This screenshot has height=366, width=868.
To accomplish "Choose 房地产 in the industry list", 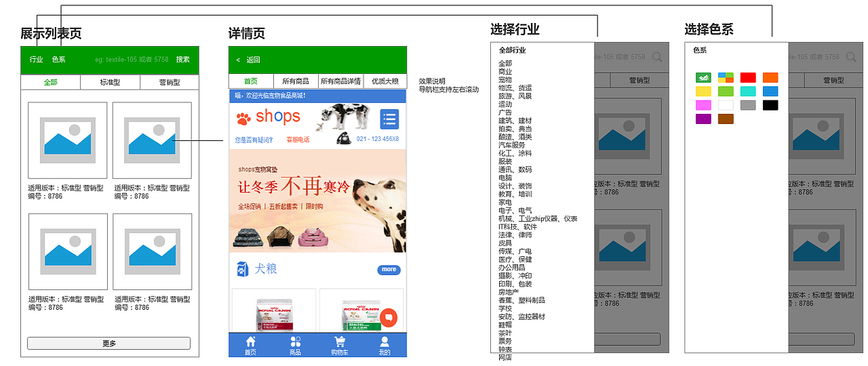I will tap(509, 292).
